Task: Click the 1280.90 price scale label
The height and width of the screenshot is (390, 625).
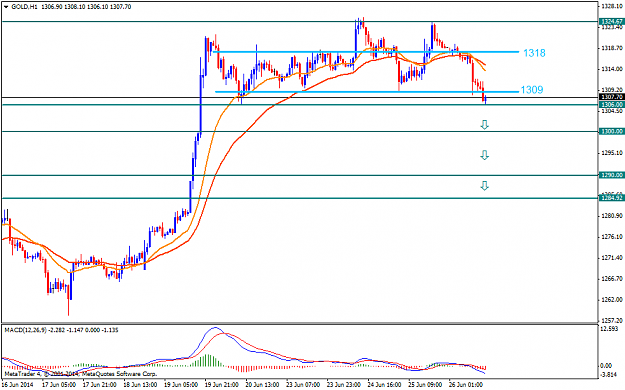Action: 612,216
